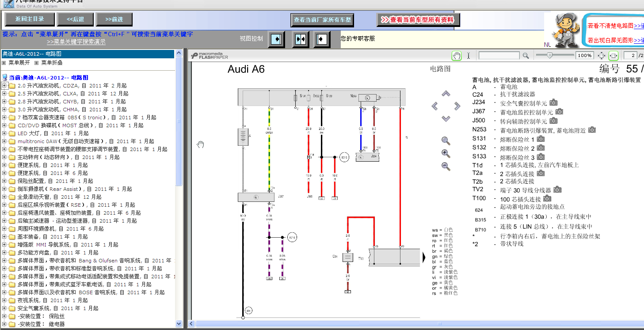Zoom in with the plus magnifier icon
This screenshot has width=644, height=330.
[x=446, y=154]
